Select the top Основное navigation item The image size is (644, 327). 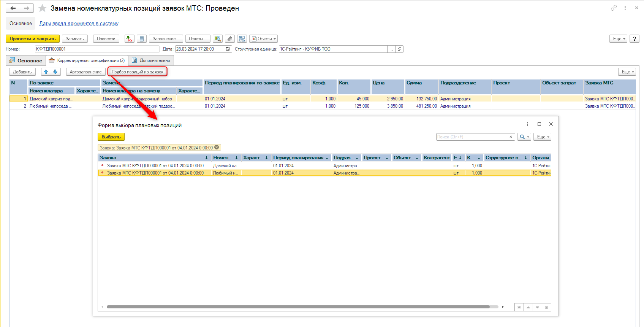tap(21, 23)
